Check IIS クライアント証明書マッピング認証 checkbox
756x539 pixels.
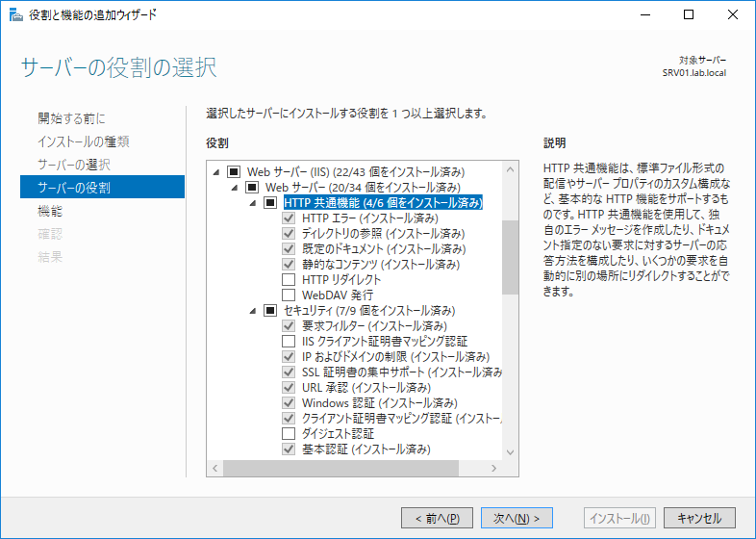tap(289, 341)
